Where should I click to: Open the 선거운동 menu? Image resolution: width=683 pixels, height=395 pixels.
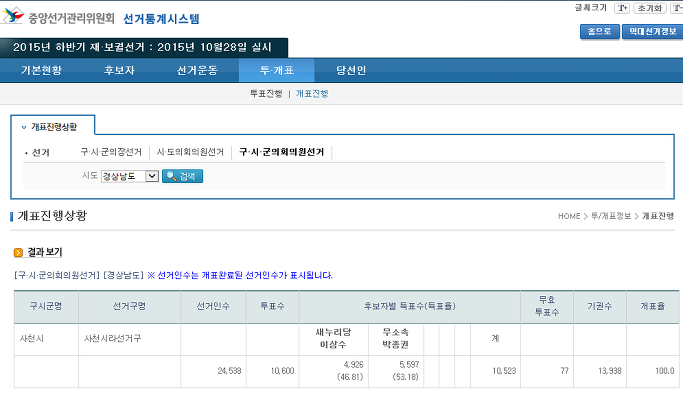(197, 70)
